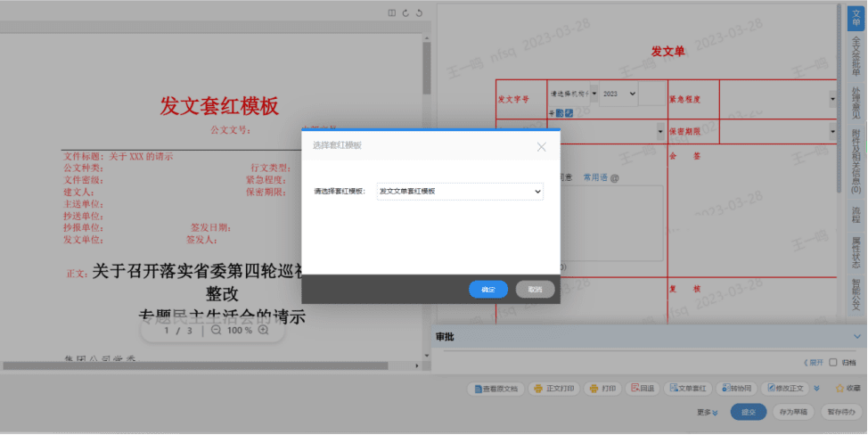
Task: Click the 文单套红 toolbar button
Action: 687,389
